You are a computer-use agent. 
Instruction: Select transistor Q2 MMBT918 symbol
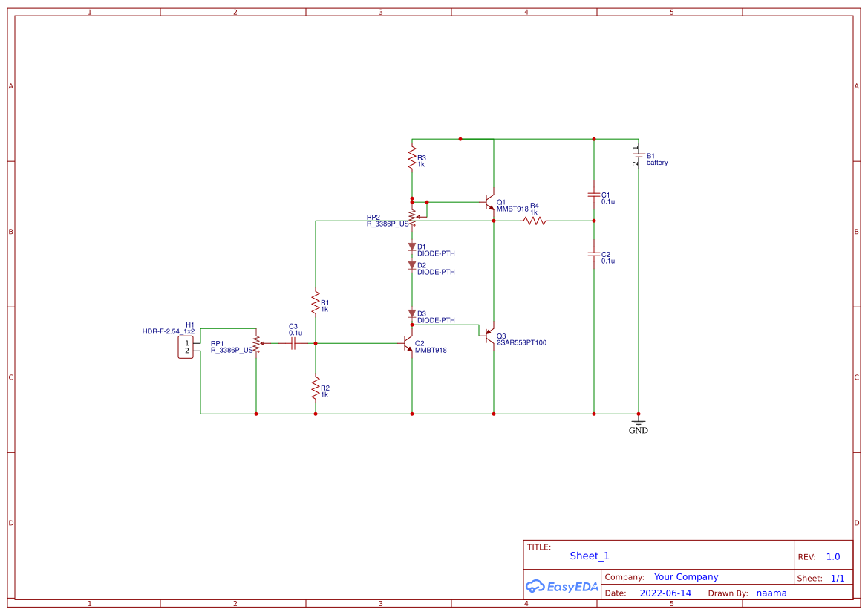[407, 344]
